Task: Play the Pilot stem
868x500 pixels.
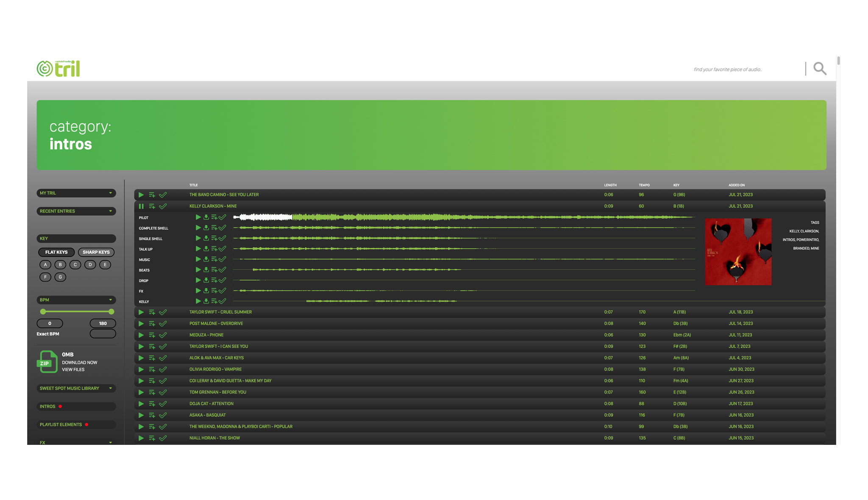Action: [x=198, y=217]
